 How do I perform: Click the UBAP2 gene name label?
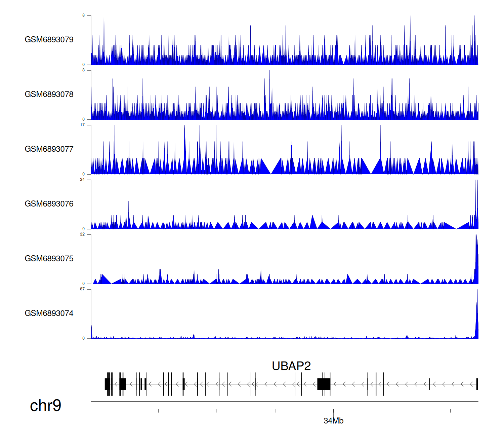[x=291, y=366]
